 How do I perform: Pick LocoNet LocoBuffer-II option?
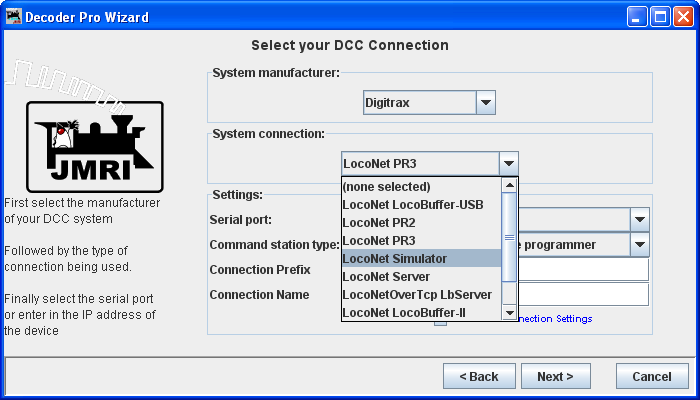coord(420,312)
